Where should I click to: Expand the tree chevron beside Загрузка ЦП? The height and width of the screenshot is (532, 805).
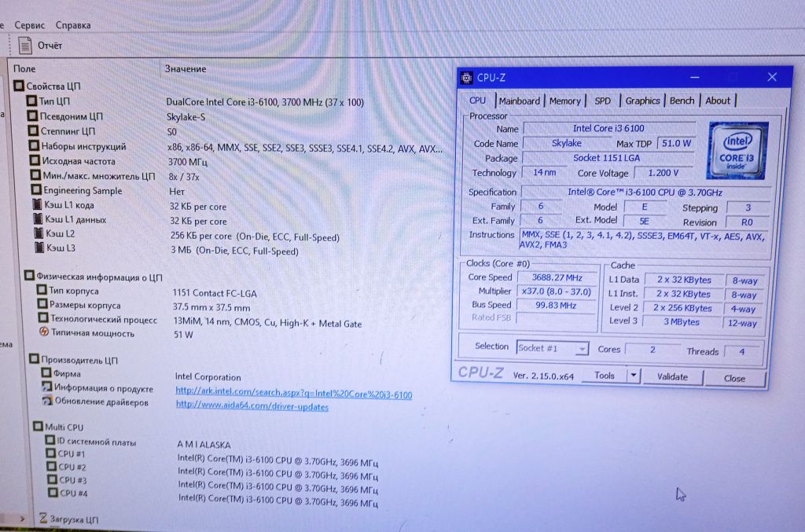[22, 519]
